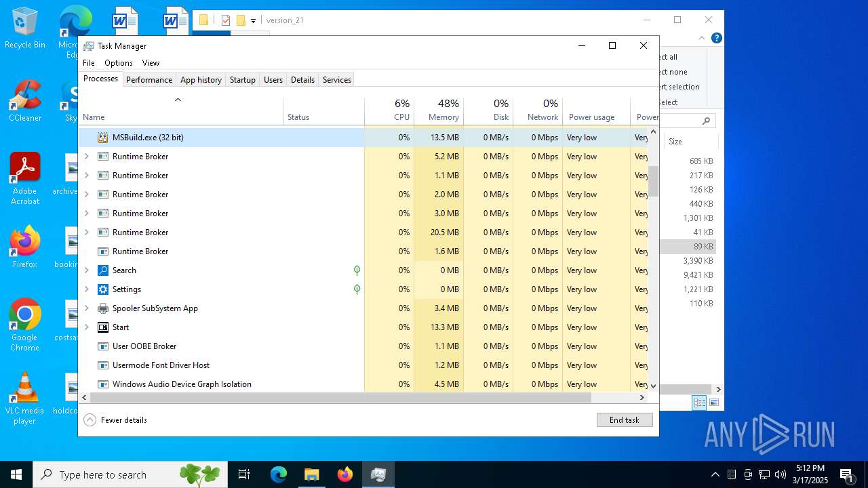Open the View menu
868x488 pixels.
click(x=151, y=63)
